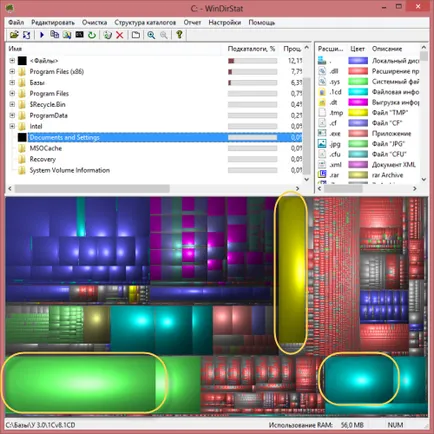The height and width of the screenshot is (434, 434).
Task: Click the green Refresh selected icon
Action: click(92, 35)
